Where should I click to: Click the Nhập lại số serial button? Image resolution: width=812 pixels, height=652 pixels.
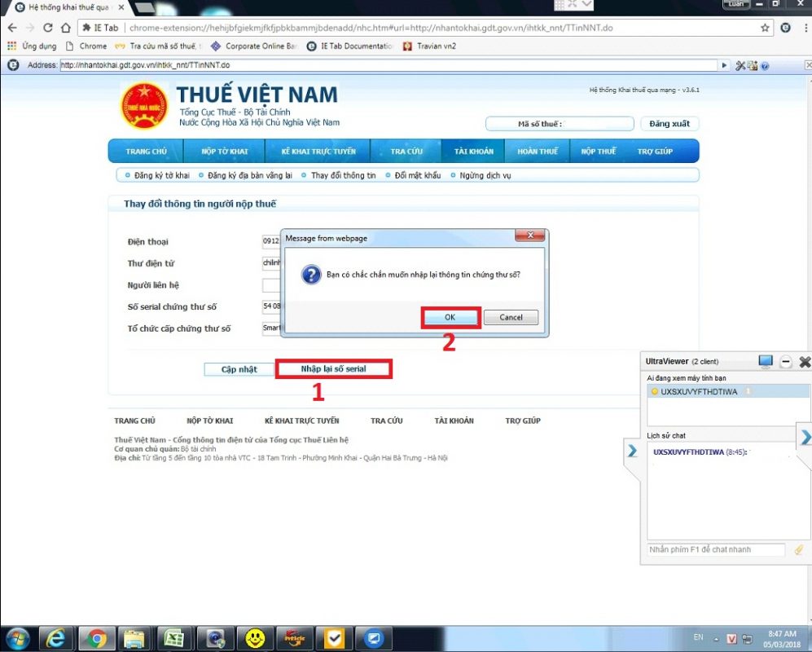[333, 369]
